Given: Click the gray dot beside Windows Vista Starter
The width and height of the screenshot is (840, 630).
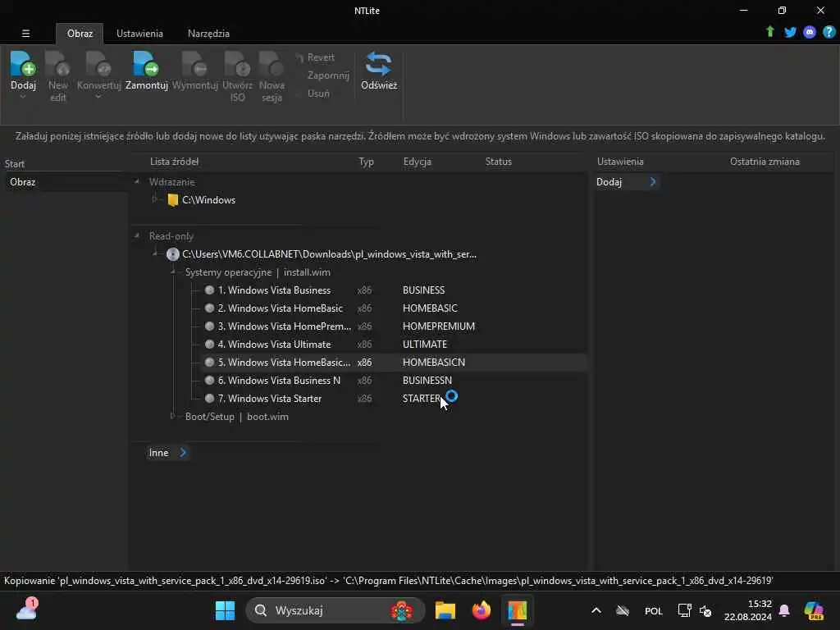Looking at the screenshot, I should point(209,398).
